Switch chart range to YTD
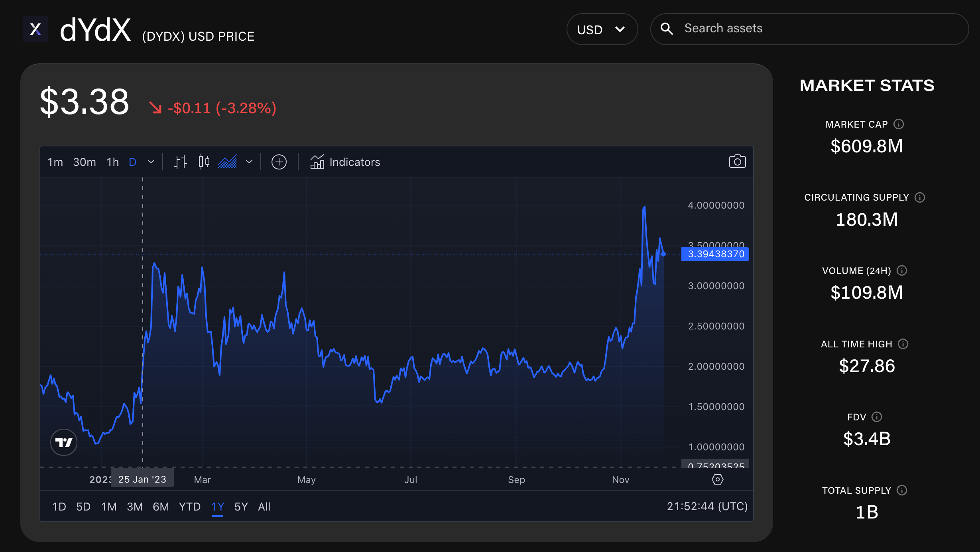980x552 pixels. click(x=189, y=507)
